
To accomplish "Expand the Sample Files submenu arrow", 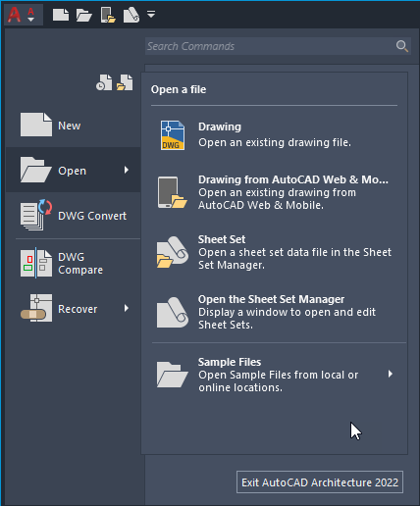I will 391,374.
